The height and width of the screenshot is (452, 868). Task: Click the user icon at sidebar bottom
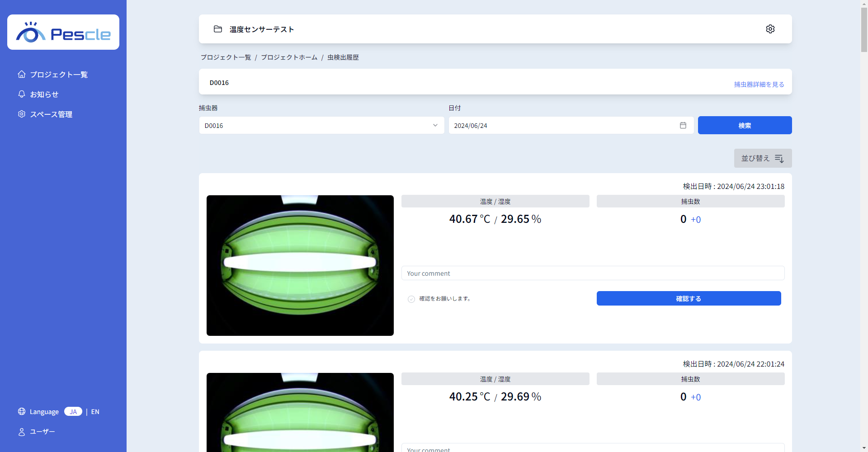[x=22, y=432]
